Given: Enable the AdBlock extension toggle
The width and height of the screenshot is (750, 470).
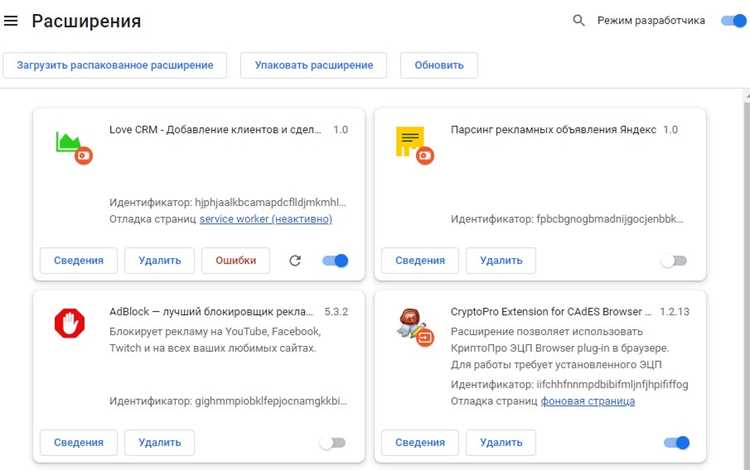Looking at the screenshot, I should tap(332, 443).
